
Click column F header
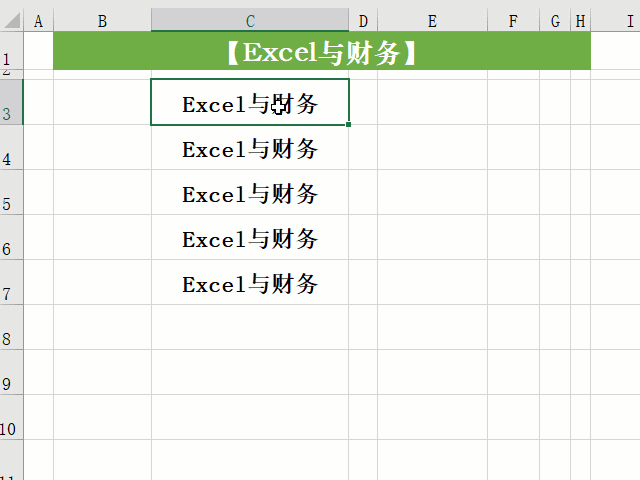[x=513, y=21]
